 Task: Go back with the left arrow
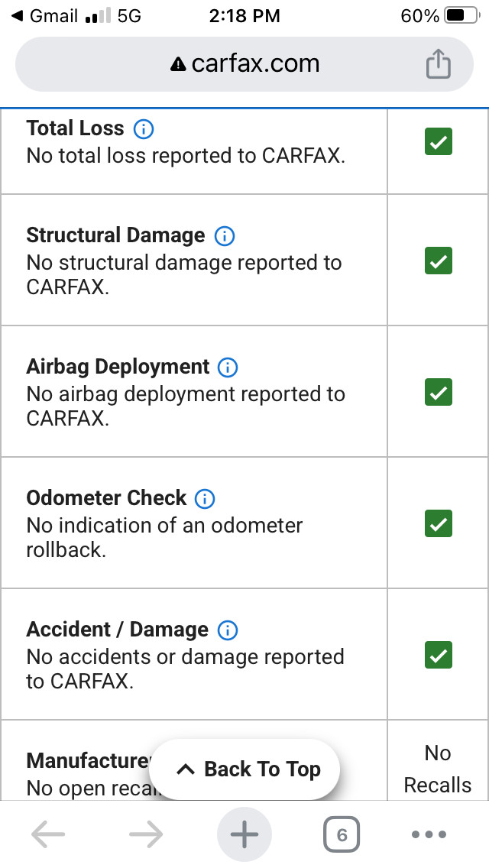[x=48, y=834]
